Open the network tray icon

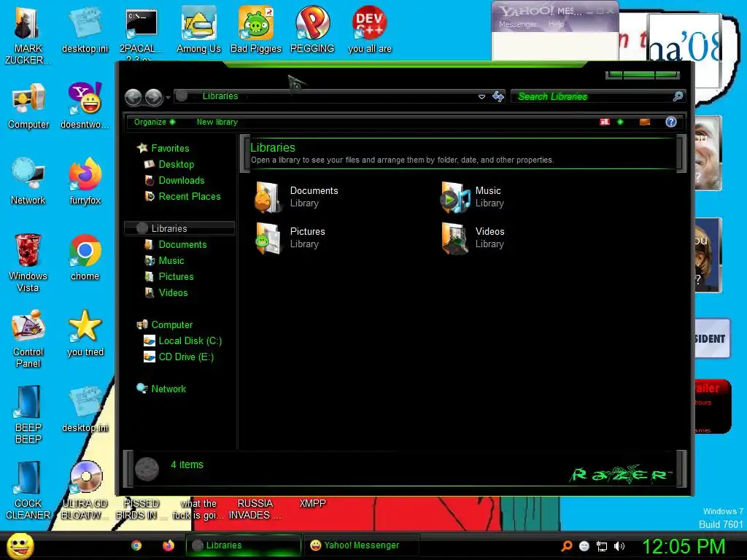tap(602, 546)
